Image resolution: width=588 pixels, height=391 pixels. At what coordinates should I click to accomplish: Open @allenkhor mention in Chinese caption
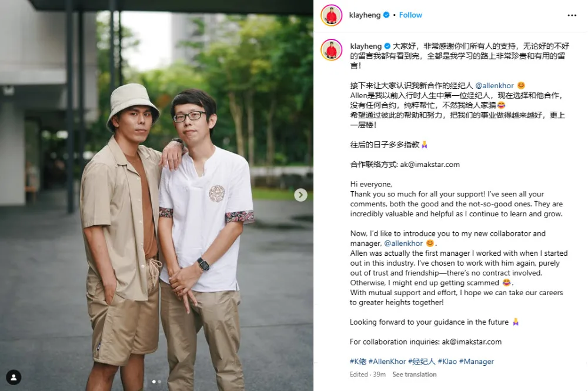[x=495, y=85]
